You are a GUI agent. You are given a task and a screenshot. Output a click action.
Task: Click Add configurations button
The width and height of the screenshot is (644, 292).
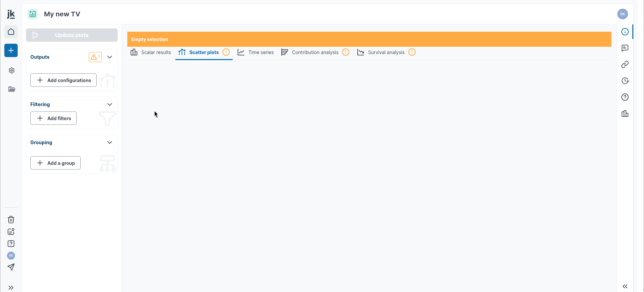point(63,80)
